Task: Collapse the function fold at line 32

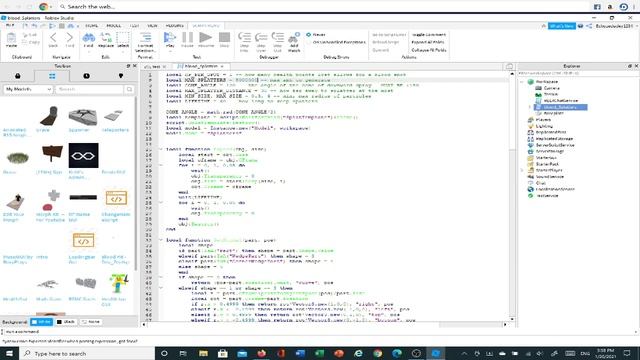Action: coord(161,240)
